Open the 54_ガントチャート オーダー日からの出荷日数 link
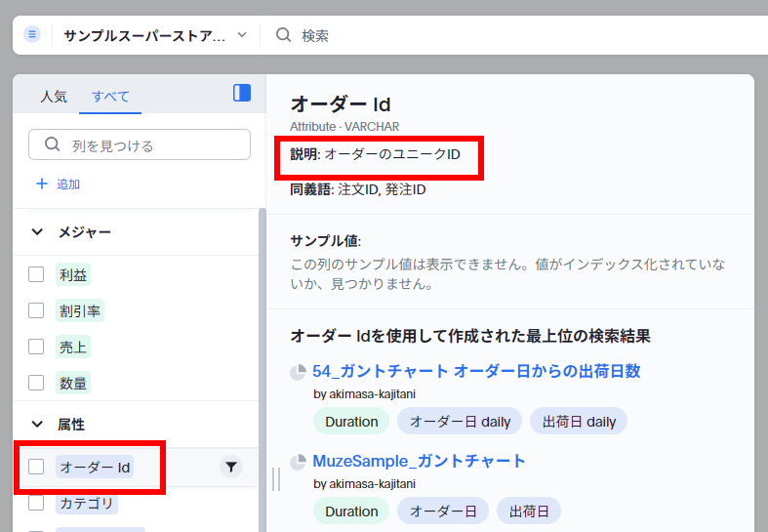Image resolution: width=768 pixels, height=532 pixels. point(476,371)
